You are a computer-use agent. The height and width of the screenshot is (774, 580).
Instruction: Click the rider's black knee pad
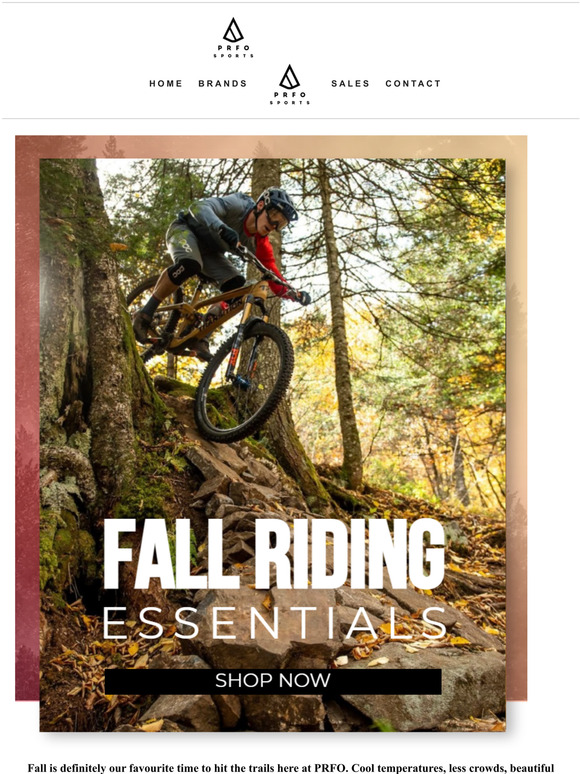click(184, 271)
